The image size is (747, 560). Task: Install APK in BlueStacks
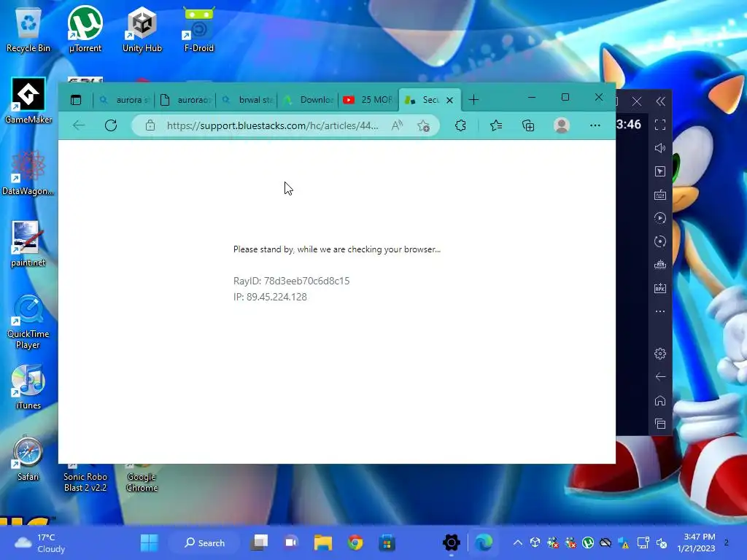pos(660,288)
